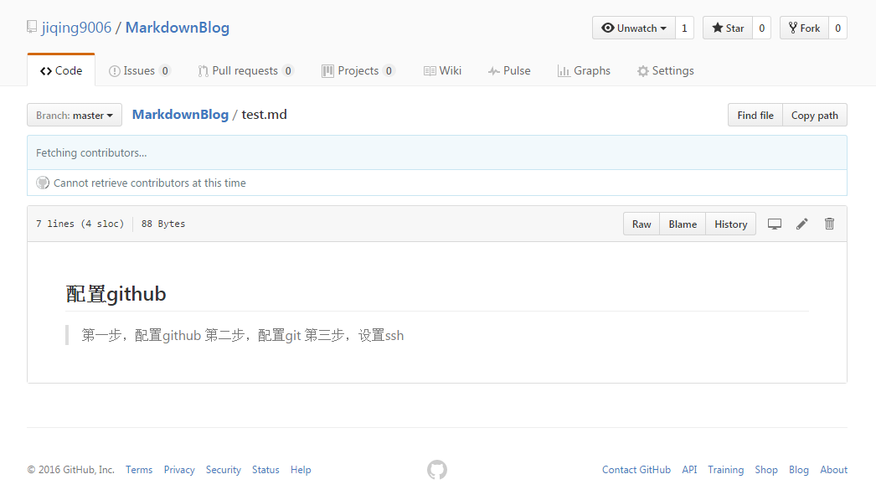Open the Issues tab
Screen dimensions: 876x500
coord(140,71)
